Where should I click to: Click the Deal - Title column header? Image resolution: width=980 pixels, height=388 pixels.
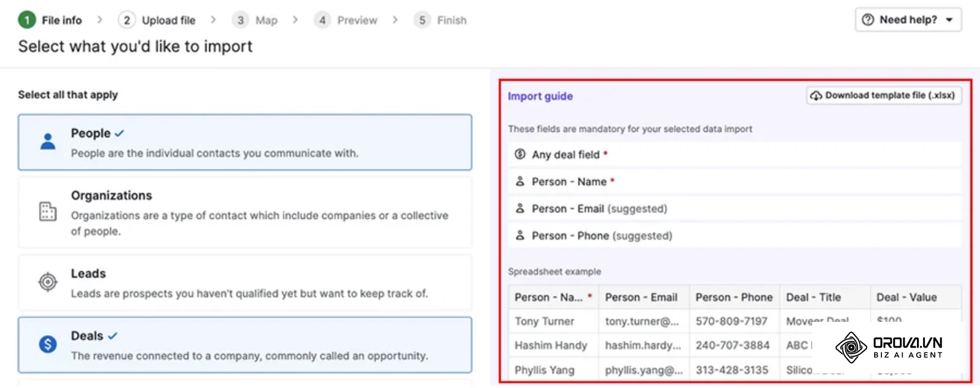click(x=824, y=297)
